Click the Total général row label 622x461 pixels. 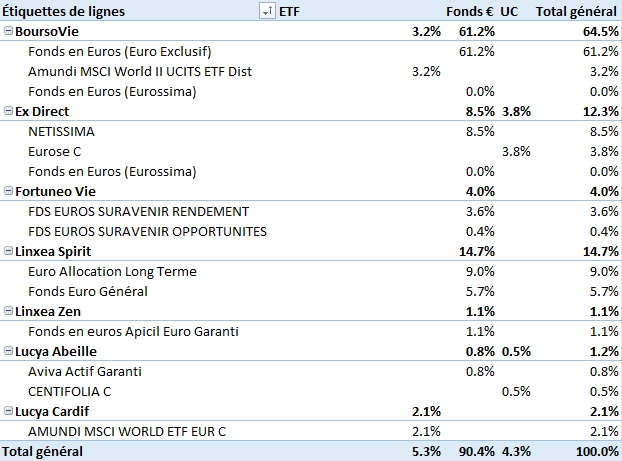click(x=43, y=451)
